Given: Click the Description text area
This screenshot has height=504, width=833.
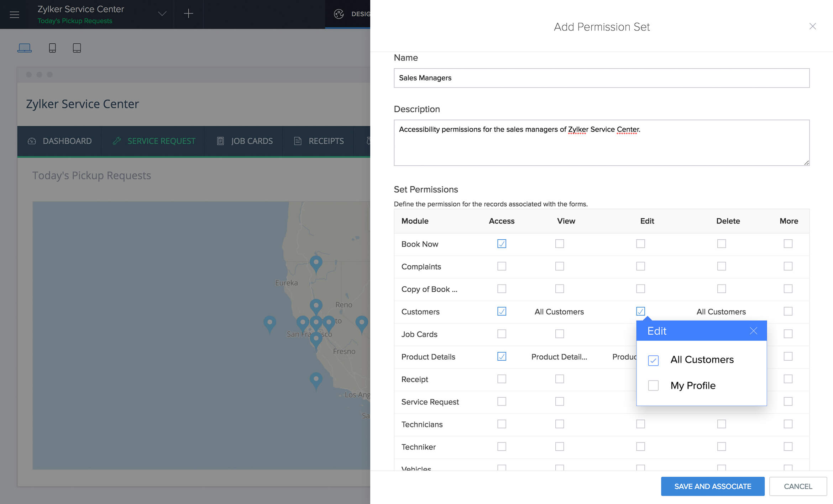Looking at the screenshot, I should point(602,143).
